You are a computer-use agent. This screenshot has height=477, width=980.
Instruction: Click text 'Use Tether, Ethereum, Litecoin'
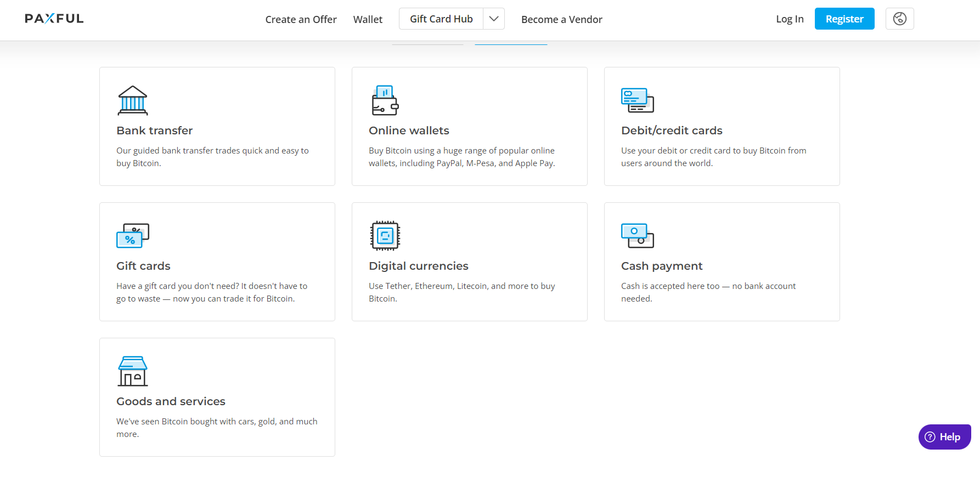coord(429,286)
